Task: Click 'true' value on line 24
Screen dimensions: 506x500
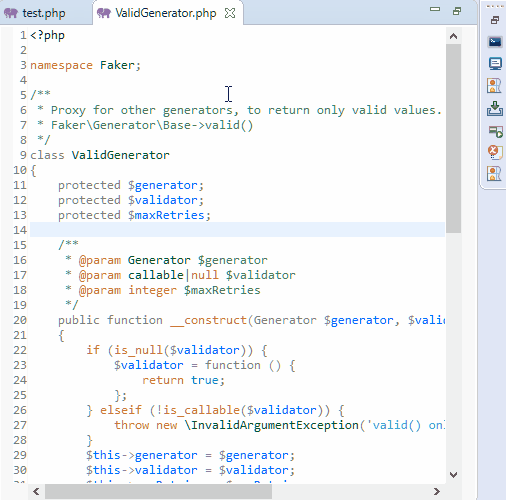Action: tap(204, 380)
